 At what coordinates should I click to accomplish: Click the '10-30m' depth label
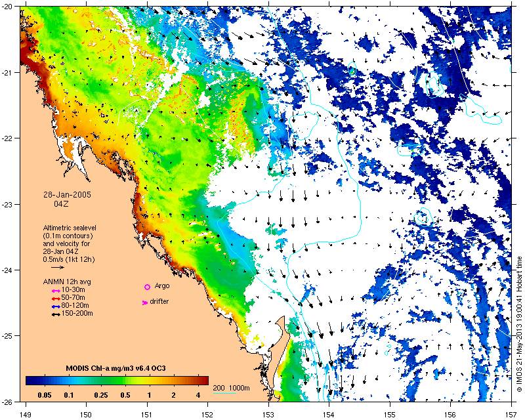pos(73,289)
